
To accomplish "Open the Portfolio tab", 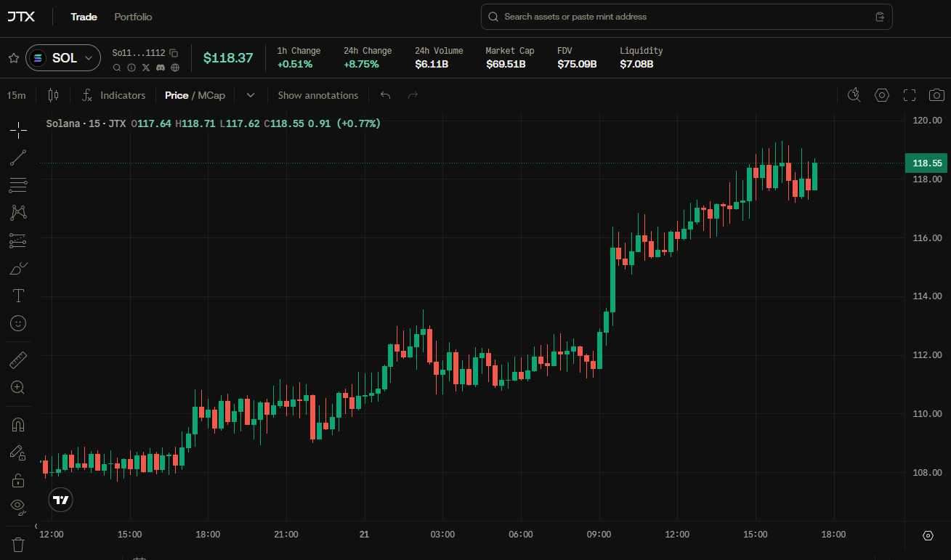I will point(133,17).
